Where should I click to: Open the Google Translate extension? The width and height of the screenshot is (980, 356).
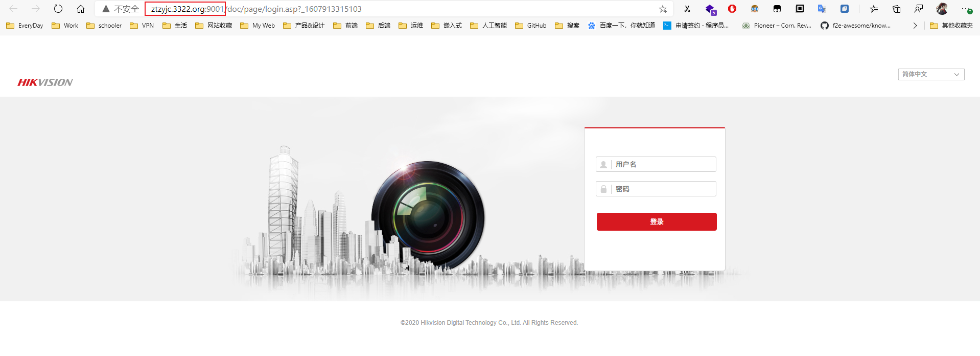(x=822, y=9)
